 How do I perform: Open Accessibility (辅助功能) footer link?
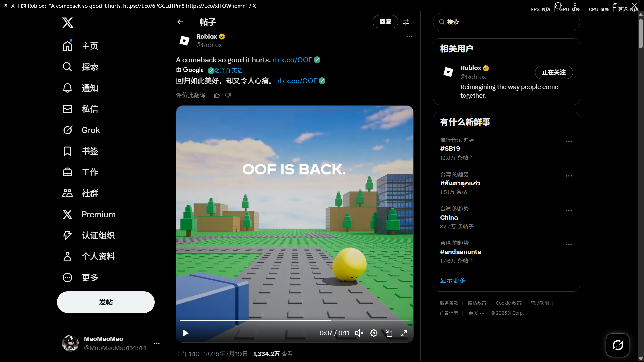pyautogui.click(x=540, y=303)
